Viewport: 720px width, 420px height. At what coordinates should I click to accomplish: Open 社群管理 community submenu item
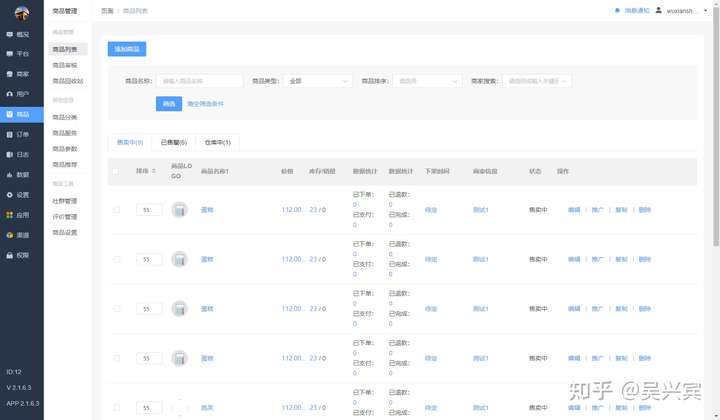(65, 201)
